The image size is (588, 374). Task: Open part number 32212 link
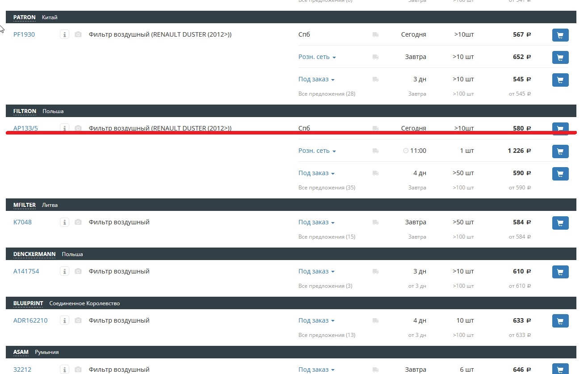[22, 370]
